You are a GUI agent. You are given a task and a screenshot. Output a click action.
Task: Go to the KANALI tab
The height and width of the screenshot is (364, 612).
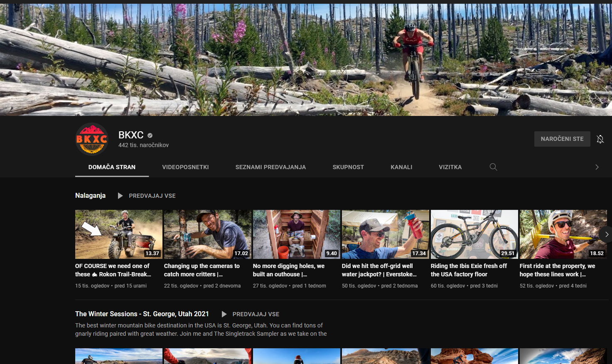(x=401, y=167)
